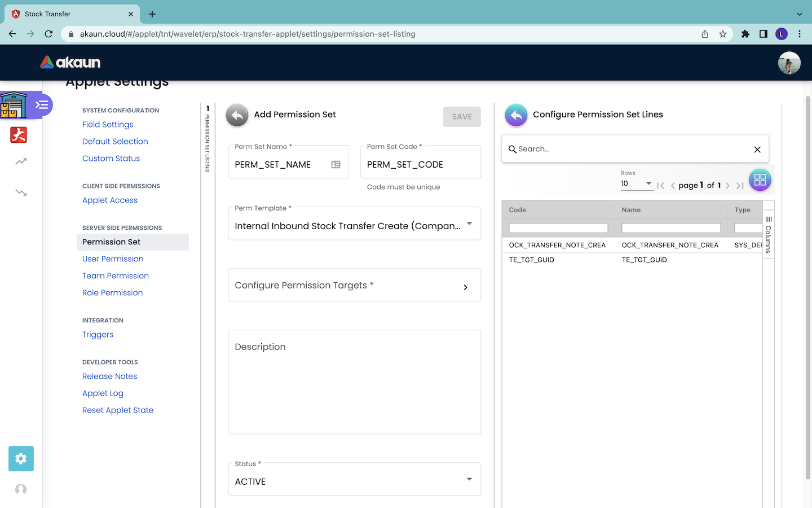Viewport: 812px width, 508px height.
Task: Click the Perm Set Code input field
Action: [x=420, y=165]
